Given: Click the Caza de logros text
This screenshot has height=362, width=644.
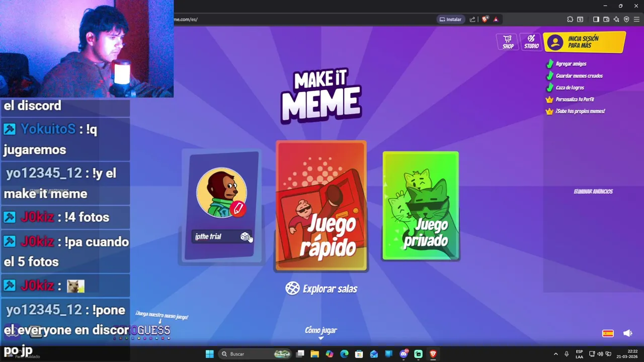Looking at the screenshot, I should pyautogui.click(x=570, y=87).
